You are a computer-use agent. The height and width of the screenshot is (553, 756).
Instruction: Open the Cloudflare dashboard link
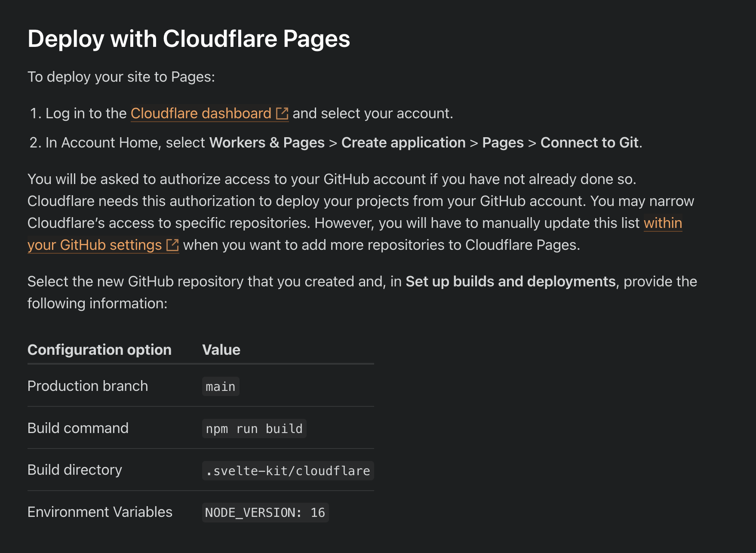pyautogui.click(x=201, y=114)
